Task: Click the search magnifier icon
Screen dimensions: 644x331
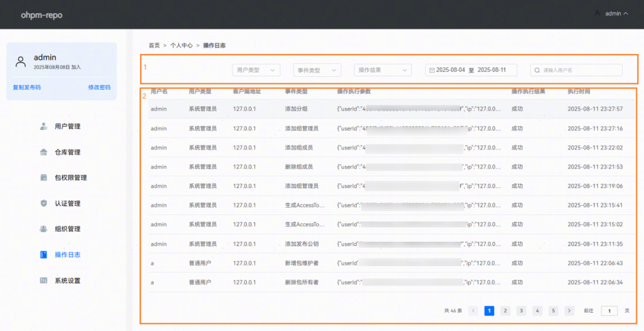Action: pos(537,70)
